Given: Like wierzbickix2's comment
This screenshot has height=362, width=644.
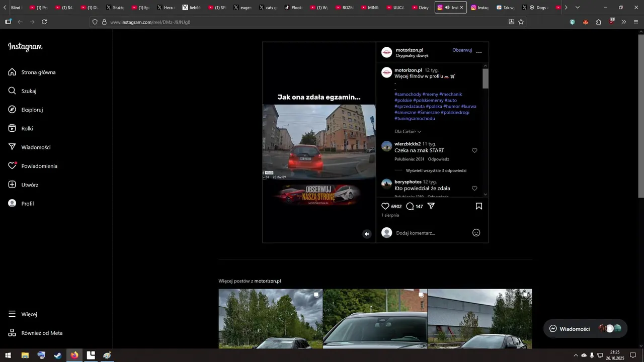Looking at the screenshot, I should pyautogui.click(x=474, y=150).
